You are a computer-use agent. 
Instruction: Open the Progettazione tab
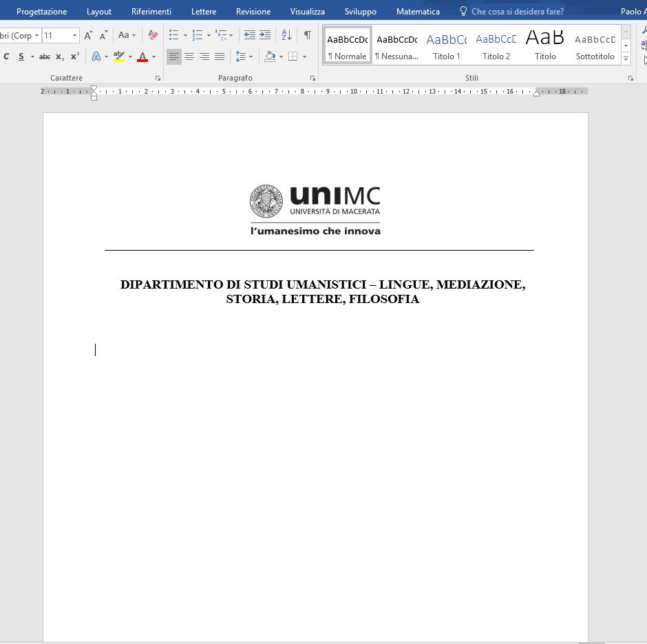click(x=42, y=12)
